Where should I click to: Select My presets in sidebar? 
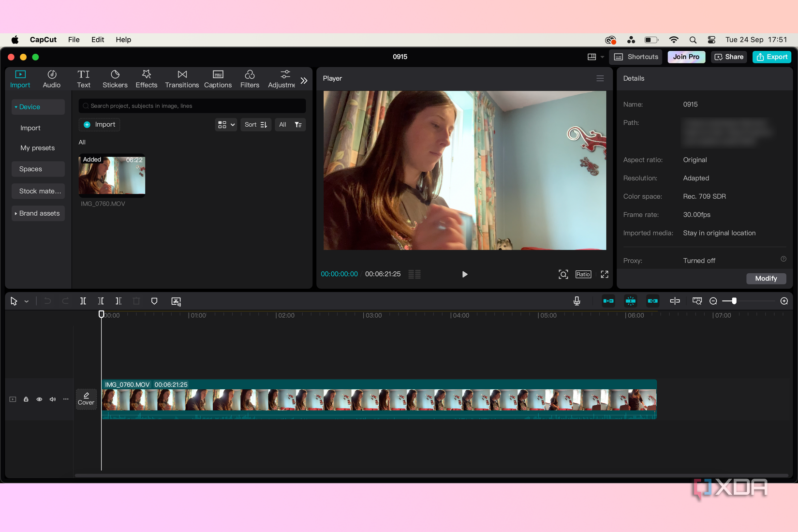pyautogui.click(x=38, y=148)
